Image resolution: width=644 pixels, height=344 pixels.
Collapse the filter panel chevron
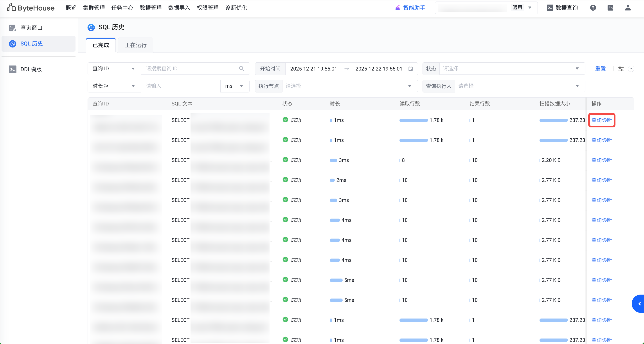coord(631,69)
